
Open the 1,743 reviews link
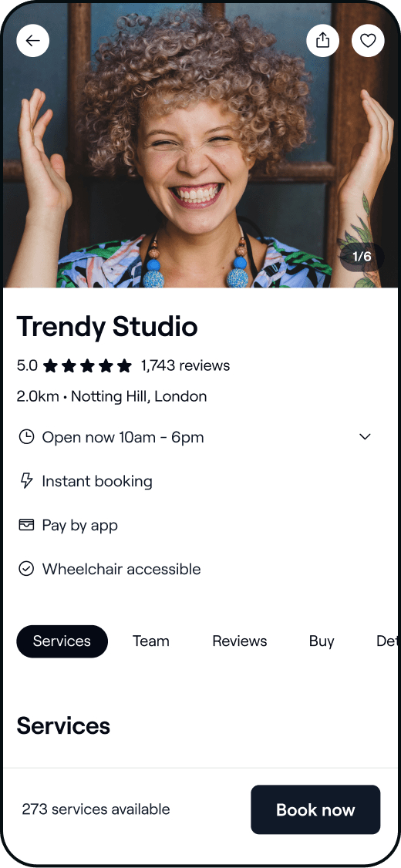coord(185,365)
